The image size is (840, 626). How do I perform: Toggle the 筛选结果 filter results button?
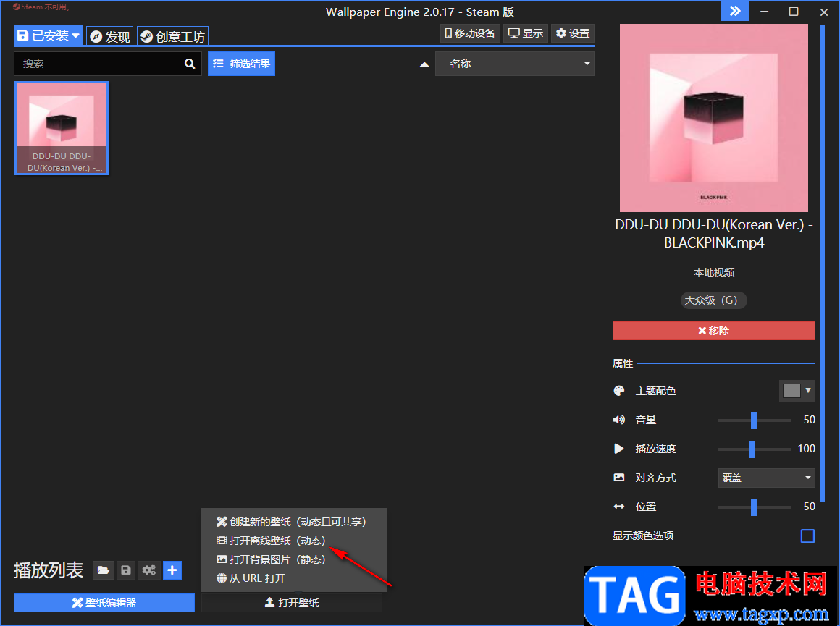click(242, 64)
